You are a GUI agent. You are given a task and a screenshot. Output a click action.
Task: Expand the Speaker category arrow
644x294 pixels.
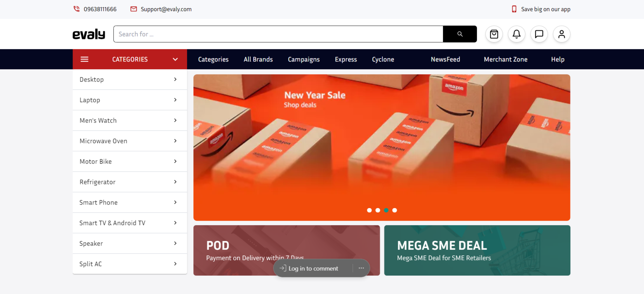175,243
